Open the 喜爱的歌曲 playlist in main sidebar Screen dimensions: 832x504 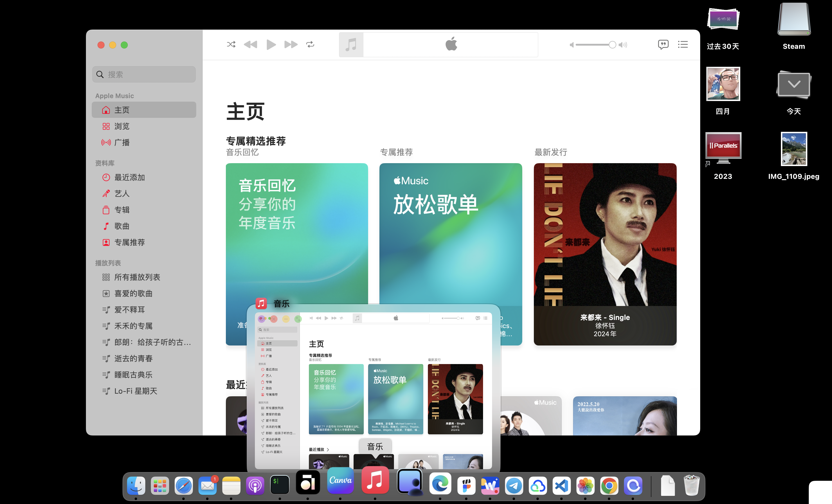144,293
